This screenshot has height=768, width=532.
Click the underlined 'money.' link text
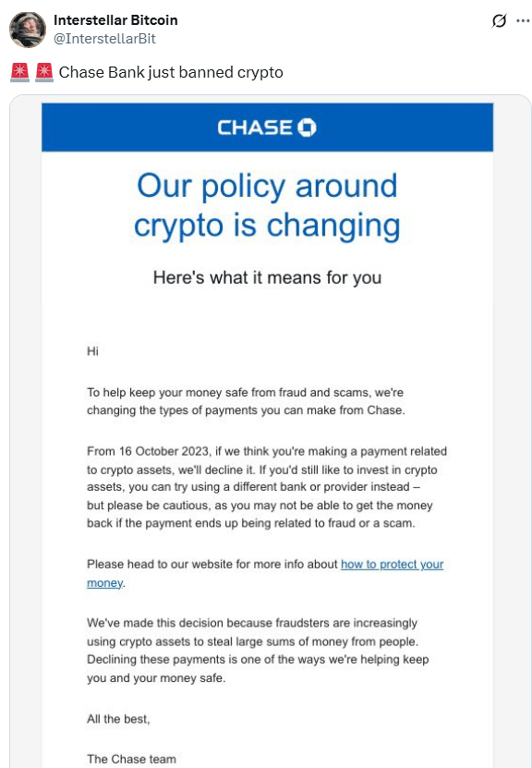click(104, 582)
